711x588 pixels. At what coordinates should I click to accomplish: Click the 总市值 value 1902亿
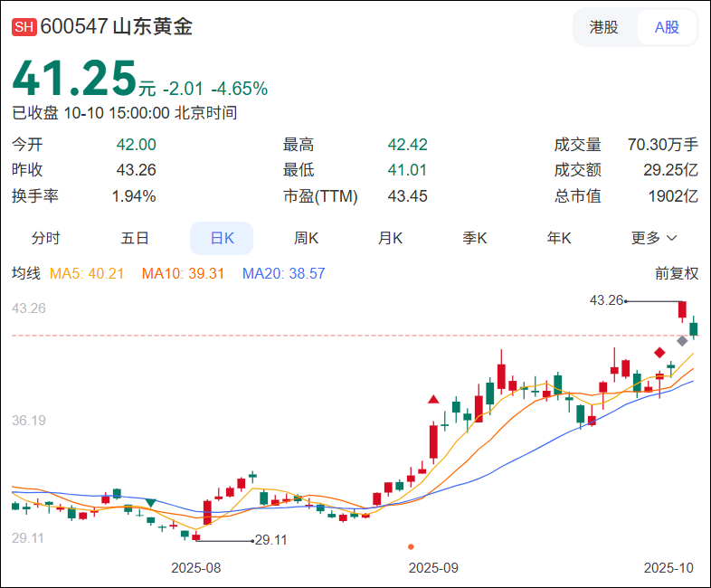(x=673, y=196)
